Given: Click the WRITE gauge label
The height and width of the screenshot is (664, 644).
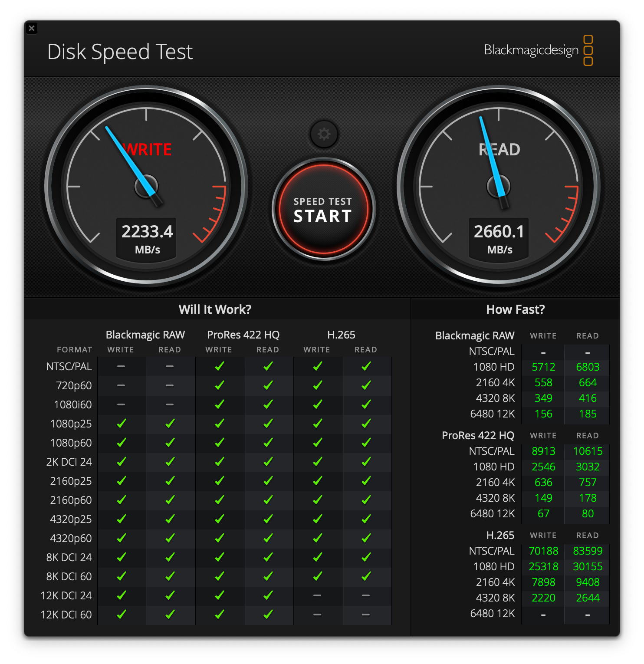Looking at the screenshot, I should (x=148, y=150).
